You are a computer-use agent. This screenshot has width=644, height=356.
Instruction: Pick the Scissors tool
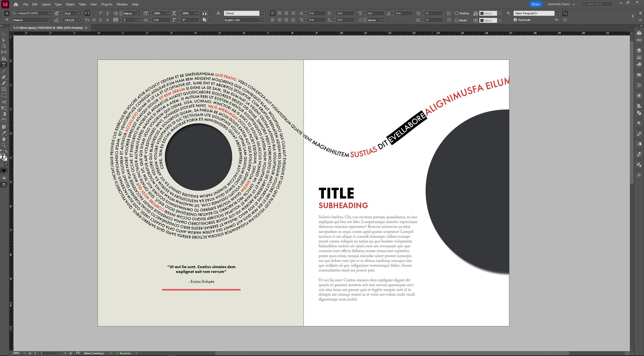(4, 102)
